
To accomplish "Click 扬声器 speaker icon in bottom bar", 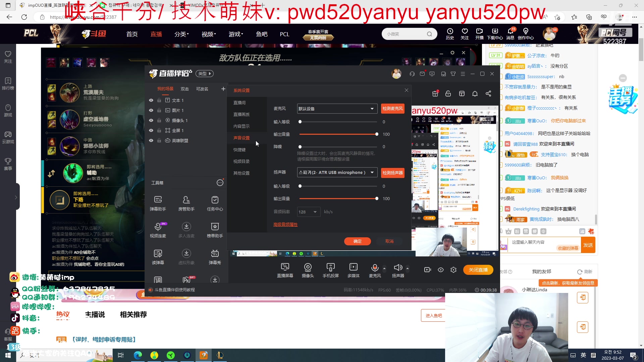I will coord(398,270).
